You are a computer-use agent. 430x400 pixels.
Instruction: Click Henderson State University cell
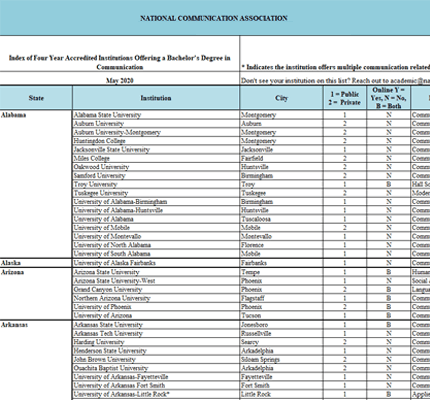(x=156, y=351)
